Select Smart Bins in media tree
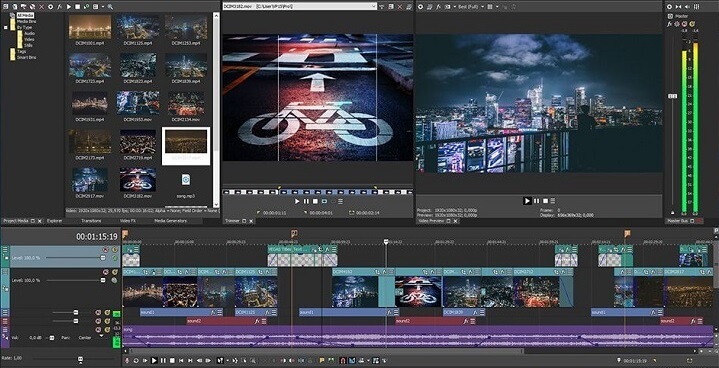This screenshot has height=368, width=719. click(26, 57)
